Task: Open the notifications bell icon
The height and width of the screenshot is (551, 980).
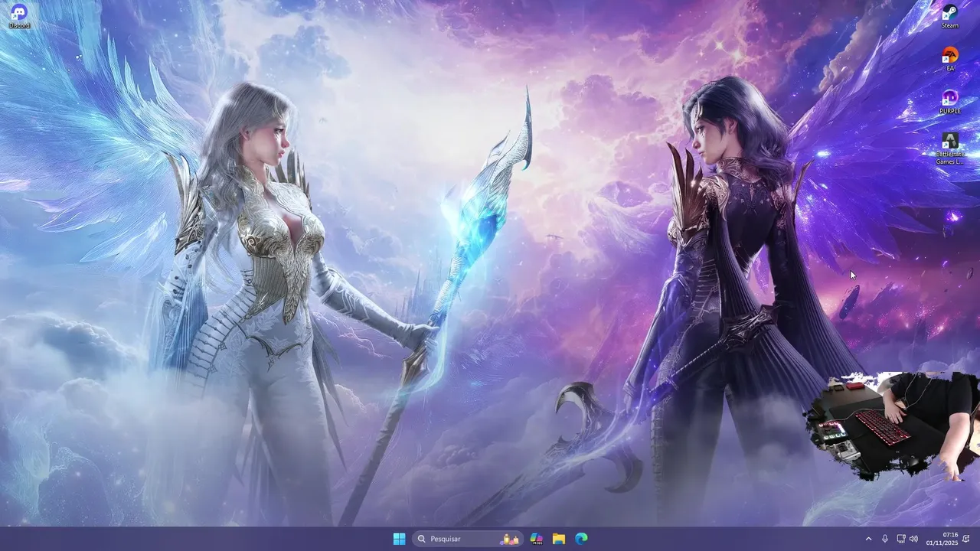Action: (x=966, y=539)
